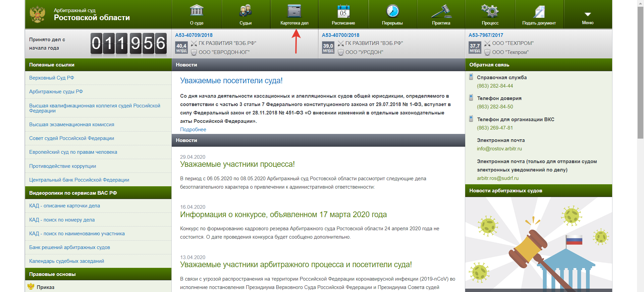Open case А53-40709/2018 link
644x292 pixels.
[194, 35]
